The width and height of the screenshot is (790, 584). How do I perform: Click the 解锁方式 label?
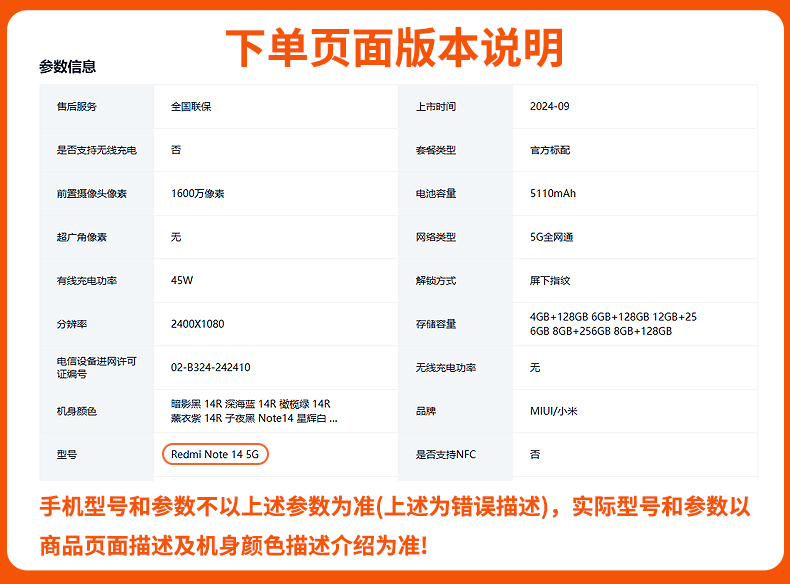tap(436, 281)
